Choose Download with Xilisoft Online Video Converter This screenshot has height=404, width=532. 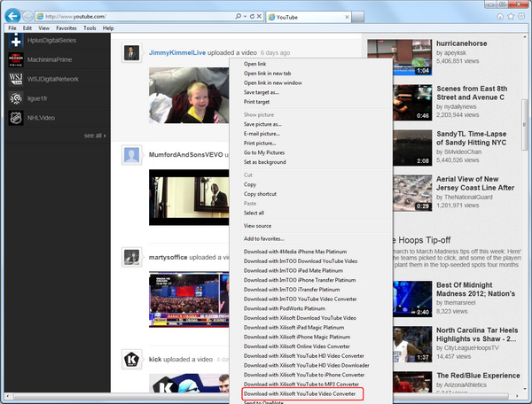pos(297,346)
